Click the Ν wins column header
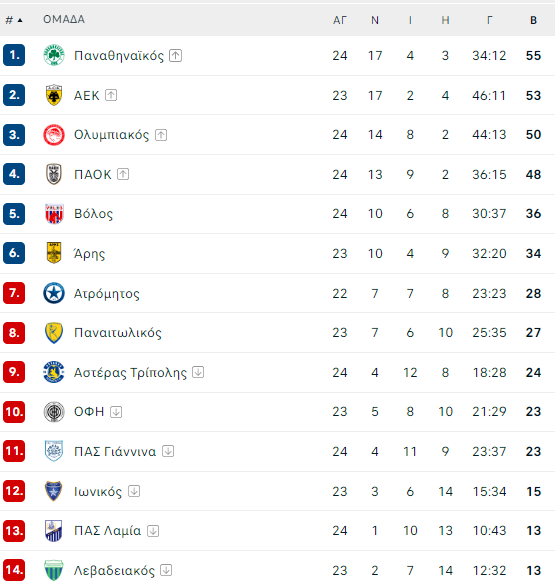The image size is (555, 585). coord(375,20)
